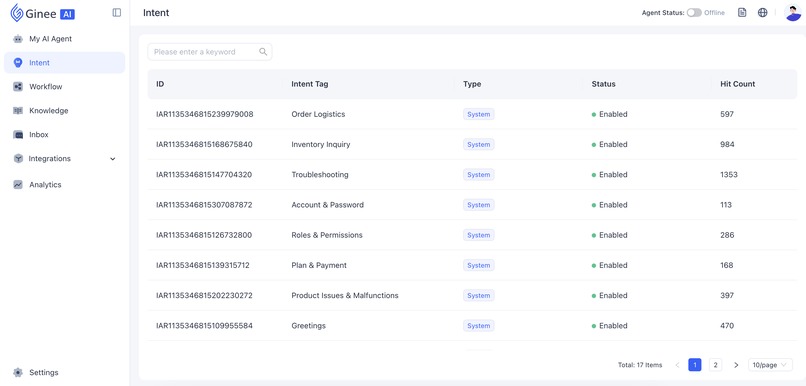Select the Greetings intent tag

[x=308, y=326]
